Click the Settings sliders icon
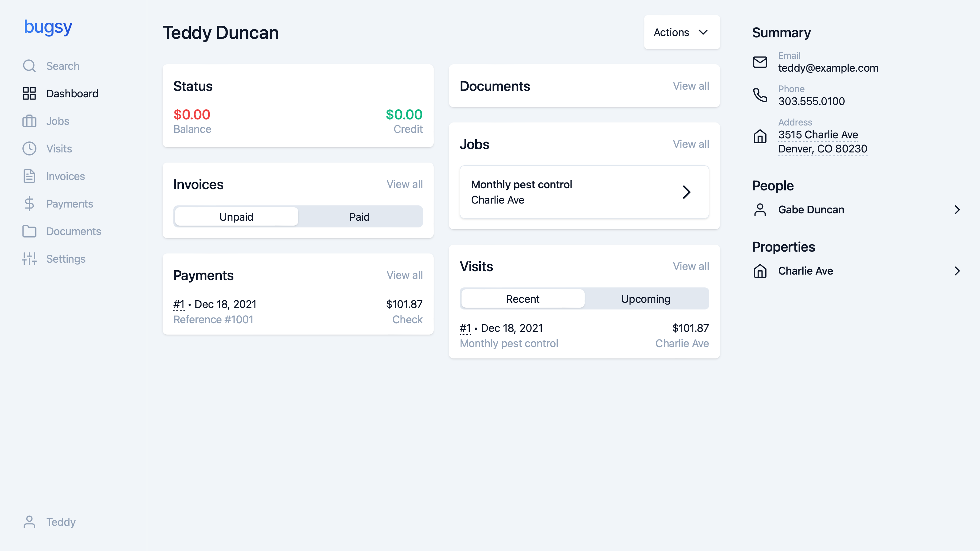Image resolution: width=980 pixels, height=551 pixels. pos(29,259)
